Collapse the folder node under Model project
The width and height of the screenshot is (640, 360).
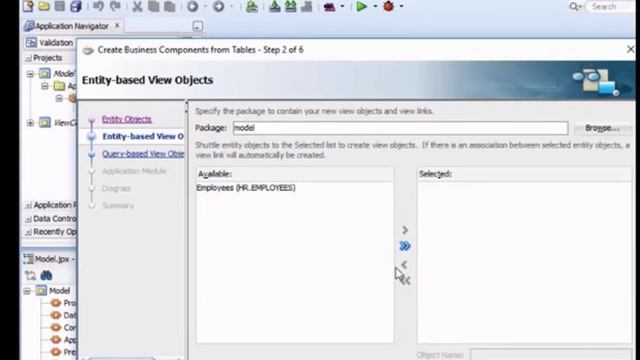pos(44,86)
